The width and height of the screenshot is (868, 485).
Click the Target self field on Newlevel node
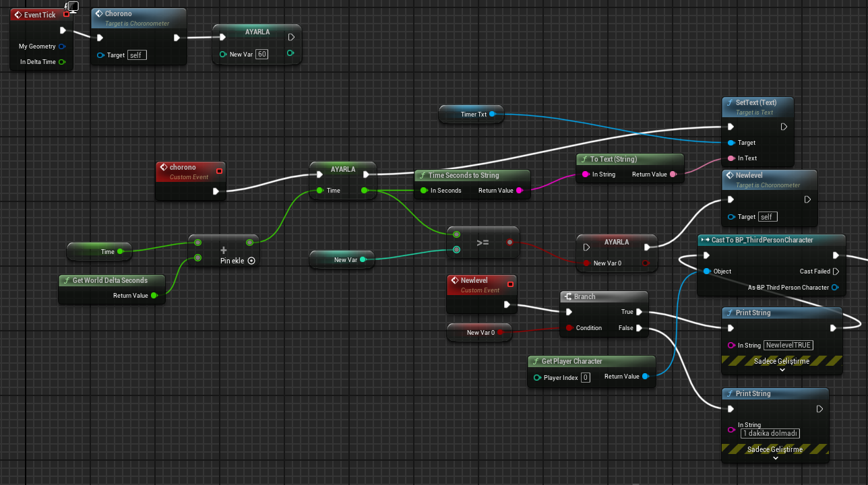(x=768, y=217)
